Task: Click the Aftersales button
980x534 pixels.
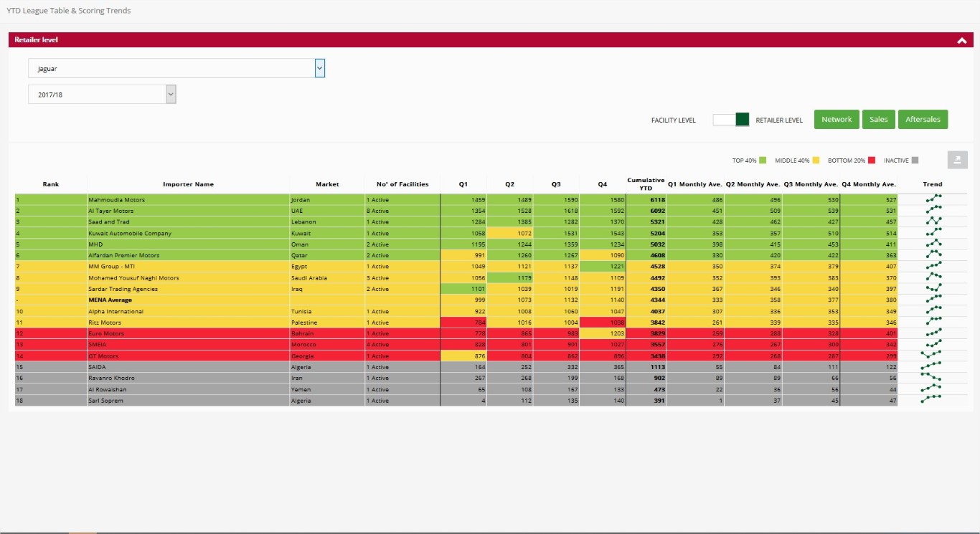Action: [923, 120]
